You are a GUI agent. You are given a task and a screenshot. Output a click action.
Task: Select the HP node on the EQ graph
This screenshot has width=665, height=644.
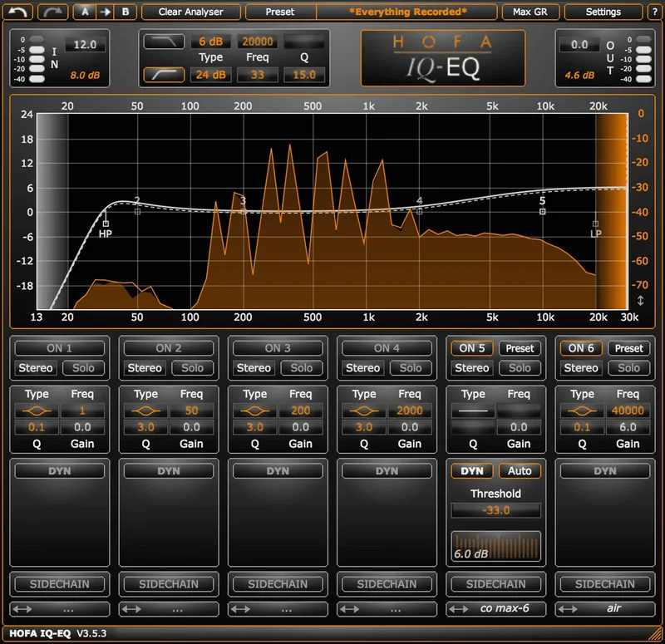[106, 224]
